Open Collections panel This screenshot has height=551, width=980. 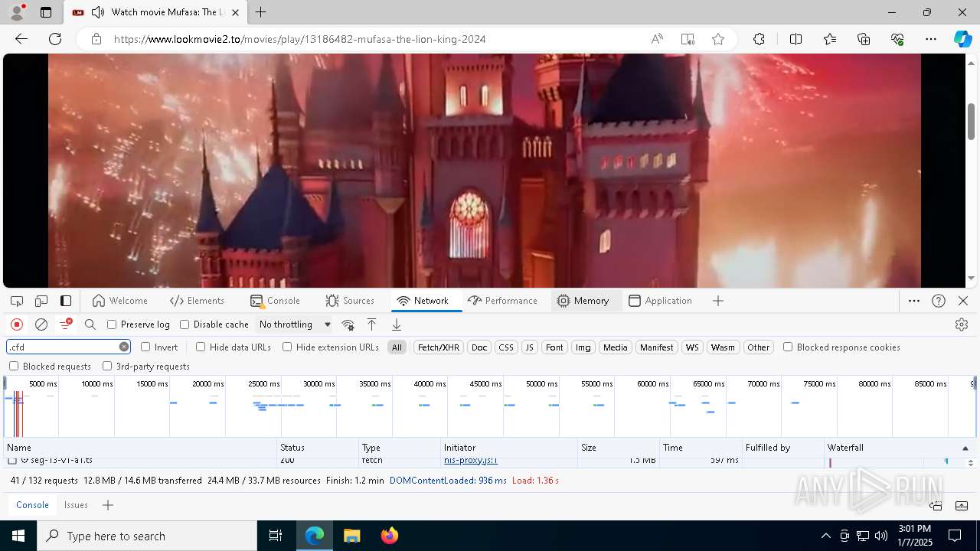point(864,39)
